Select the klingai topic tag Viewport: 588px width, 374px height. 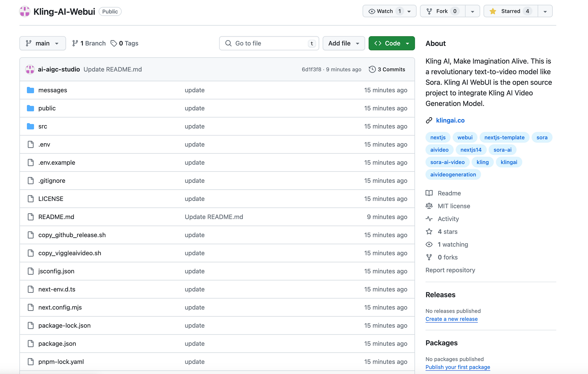tap(509, 162)
